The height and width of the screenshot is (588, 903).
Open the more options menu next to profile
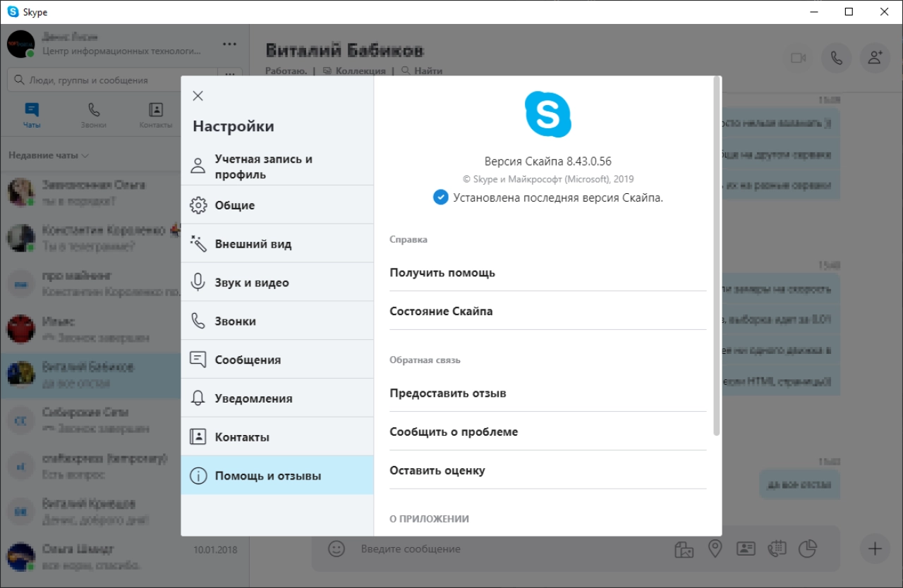coord(229,44)
